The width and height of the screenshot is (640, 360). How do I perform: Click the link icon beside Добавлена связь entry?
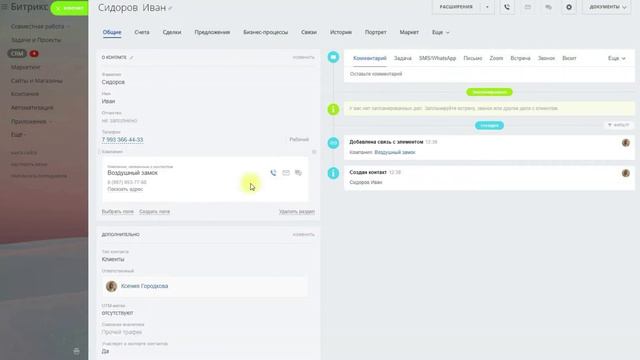click(333, 143)
